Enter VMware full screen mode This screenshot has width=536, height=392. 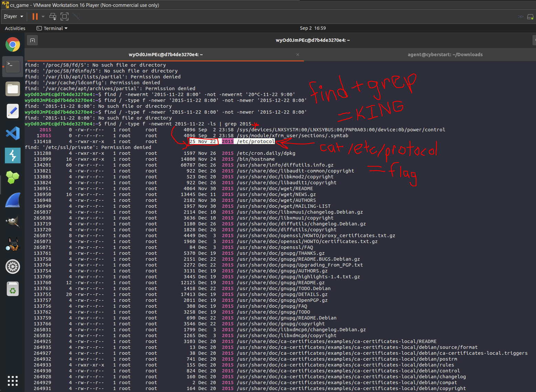pos(64,16)
